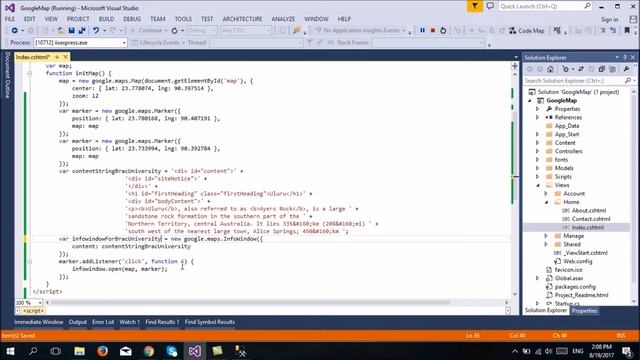Launch Firefox from the taskbar
The width and height of the screenshot is (640, 360).
coord(102,351)
